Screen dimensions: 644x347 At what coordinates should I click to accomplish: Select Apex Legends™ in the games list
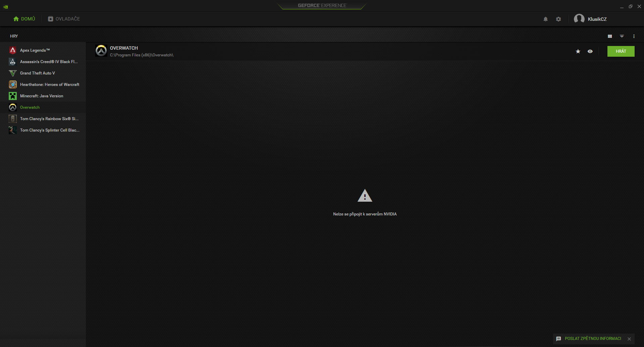coord(43,50)
